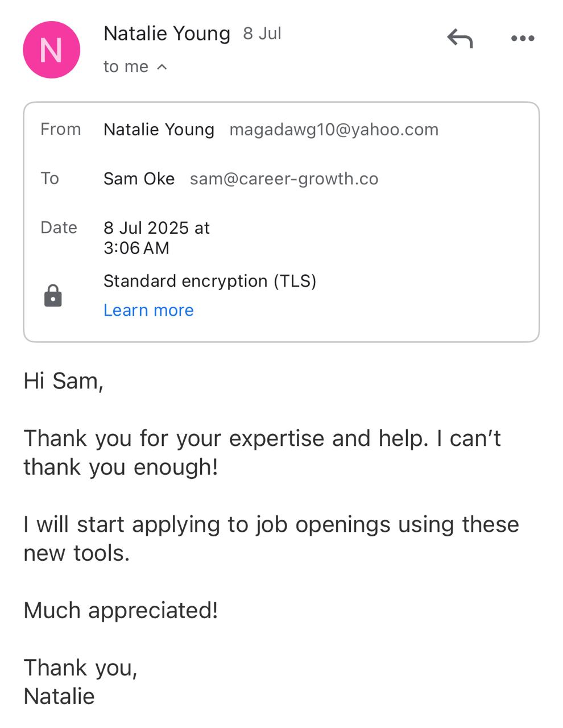Click the sam@career-growth.co recipient address
The image size is (563, 728).
coord(284,179)
